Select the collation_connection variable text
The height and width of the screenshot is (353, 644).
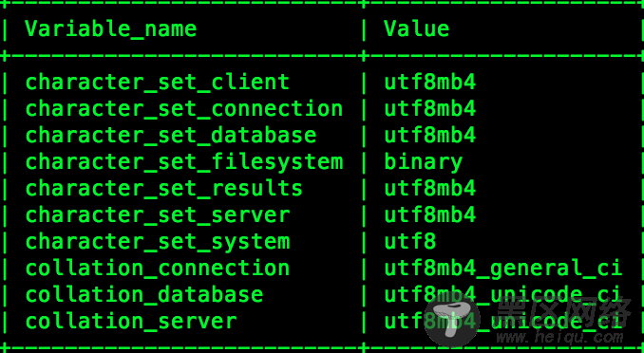coord(158,268)
